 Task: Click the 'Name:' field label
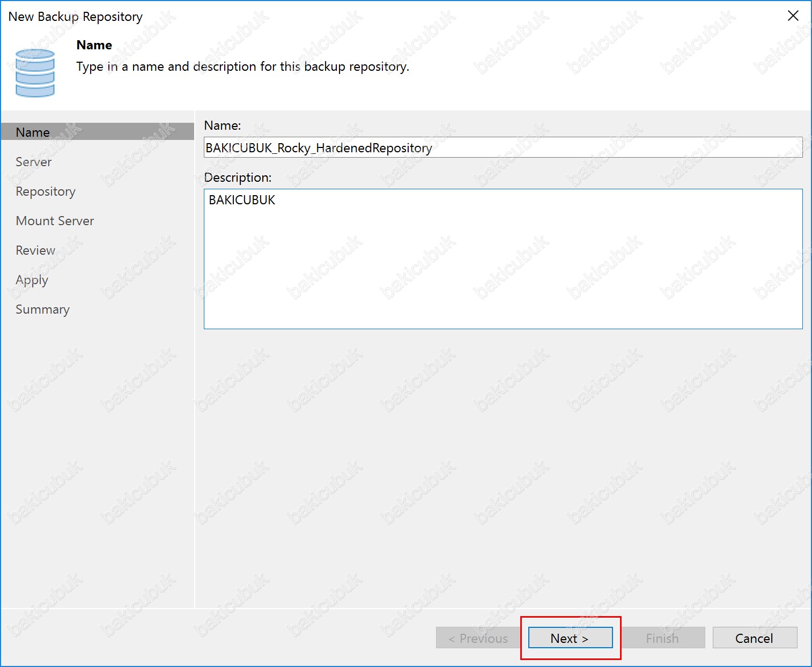tap(223, 125)
